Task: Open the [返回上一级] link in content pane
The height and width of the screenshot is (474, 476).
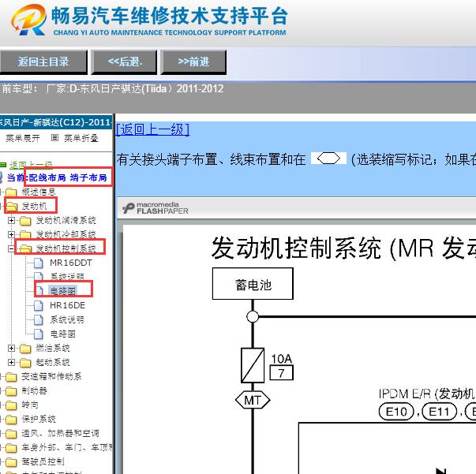Action: click(x=152, y=129)
